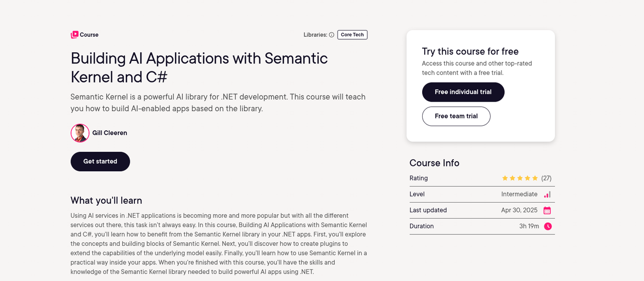Click the Duration clock icon
Screen dimensions: 644x281
pos(548,226)
